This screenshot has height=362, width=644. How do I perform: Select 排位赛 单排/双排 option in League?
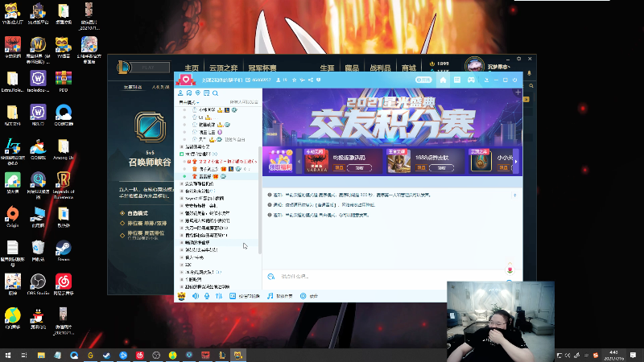pyautogui.click(x=143, y=224)
